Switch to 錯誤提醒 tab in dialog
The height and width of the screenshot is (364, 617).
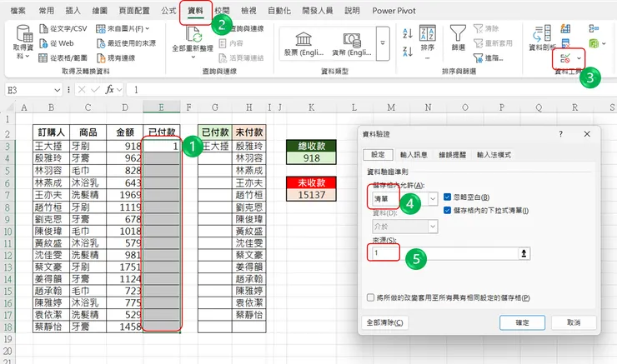pyautogui.click(x=452, y=155)
